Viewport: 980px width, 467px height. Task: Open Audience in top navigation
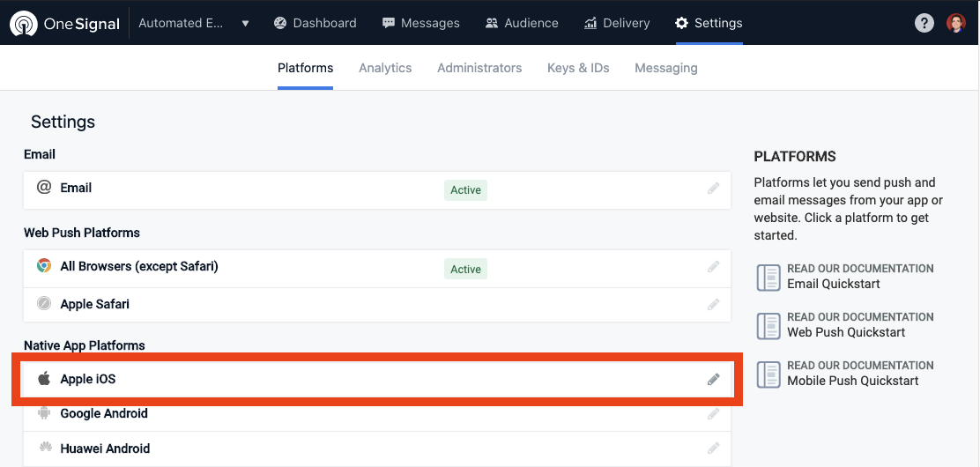522,23
